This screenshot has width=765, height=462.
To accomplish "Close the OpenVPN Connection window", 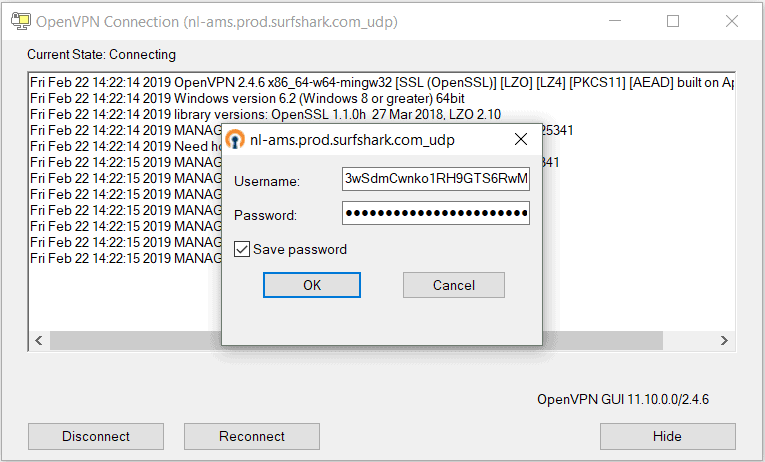I will pos(731,21).
